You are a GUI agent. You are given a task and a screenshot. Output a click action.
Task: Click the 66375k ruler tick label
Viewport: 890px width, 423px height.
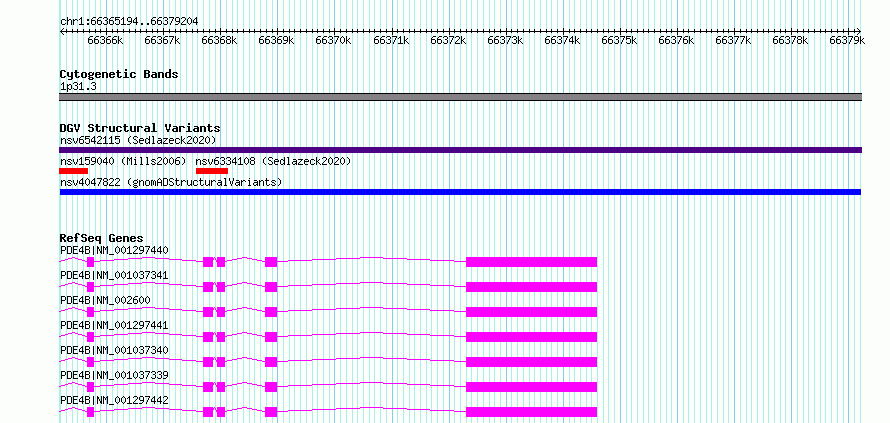point(619,40)
